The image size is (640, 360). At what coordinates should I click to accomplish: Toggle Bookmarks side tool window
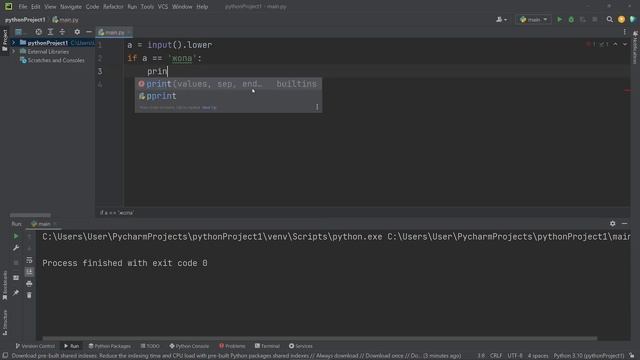(4, 285)
